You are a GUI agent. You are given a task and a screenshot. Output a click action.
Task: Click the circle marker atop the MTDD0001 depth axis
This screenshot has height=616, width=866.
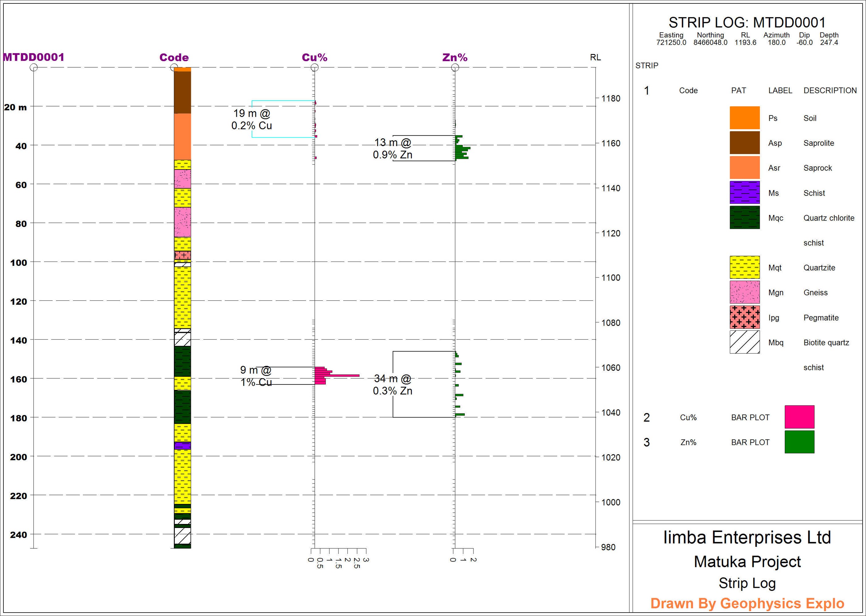pyautogui.click(x=34, y=68)
